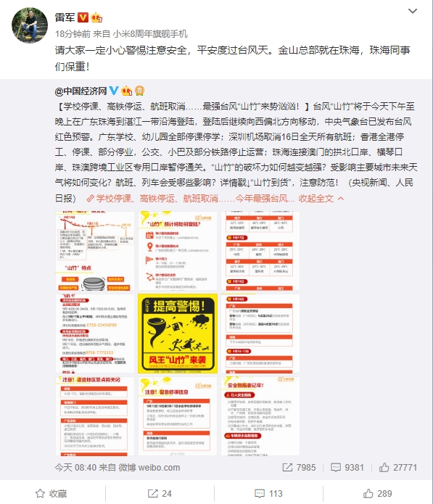Click the 小米8周年旗舰手机 source link
Image resolution: width=433 pixels, height=504 pixels.
150,34
